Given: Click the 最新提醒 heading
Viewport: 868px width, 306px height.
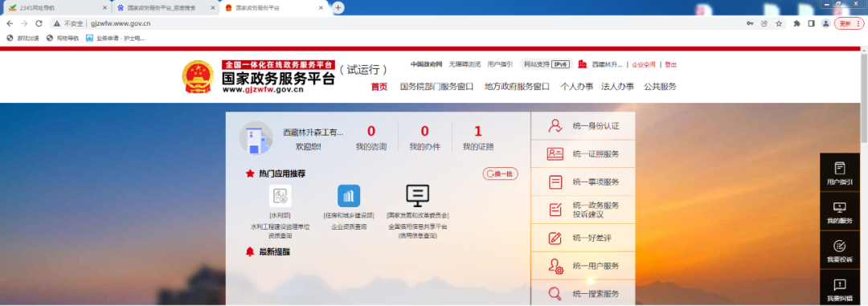Looking at the screenshot, I should coord(274,251).
